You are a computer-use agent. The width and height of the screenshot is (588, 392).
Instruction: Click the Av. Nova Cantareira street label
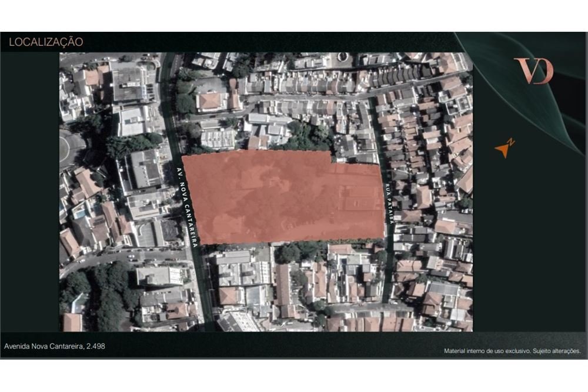pos(186,207)
